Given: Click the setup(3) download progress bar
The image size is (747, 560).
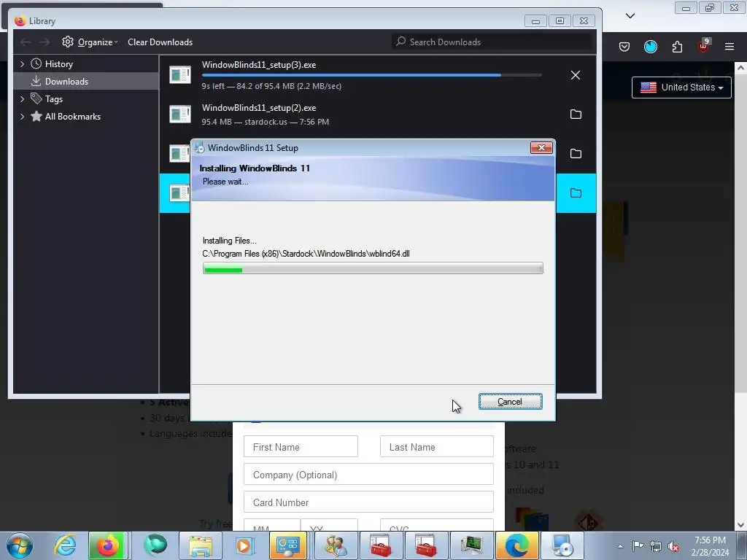Looking at the screenshot, I should [371, 75].
